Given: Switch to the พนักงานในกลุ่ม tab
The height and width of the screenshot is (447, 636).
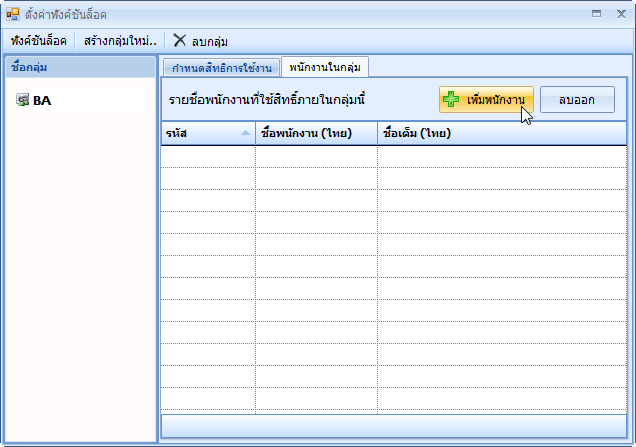Looking at the screenshot, I should (325, 67).
